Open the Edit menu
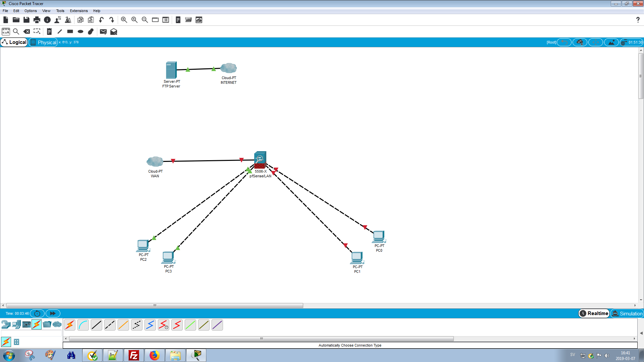The height and width of the screenshot is (362, 644). click(x=16, y=11)
